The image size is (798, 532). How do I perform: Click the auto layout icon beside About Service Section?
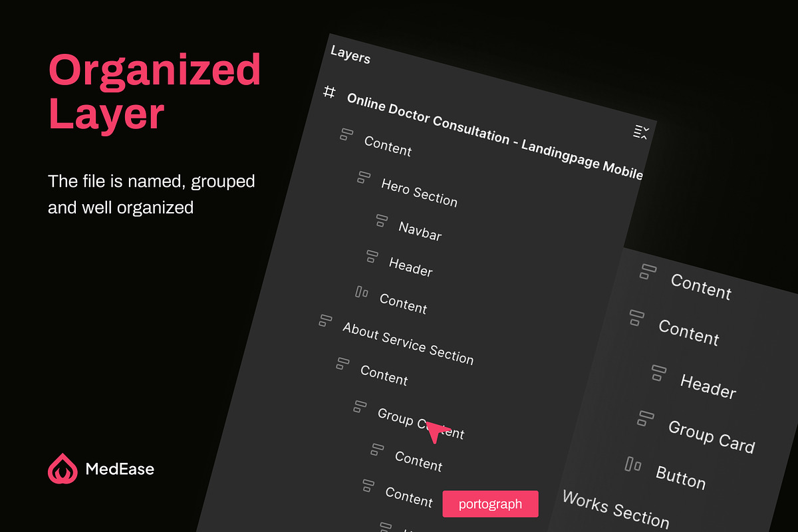pyautogui.click(x=326, y=321)
